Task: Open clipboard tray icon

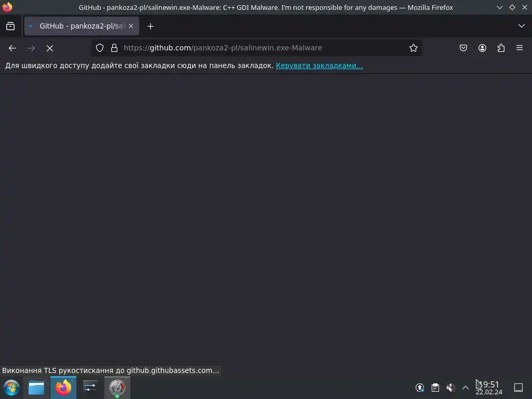Action: 435,388
